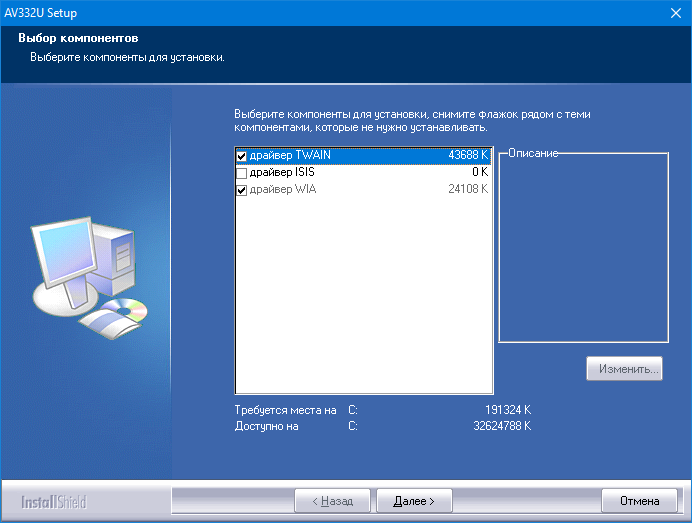Close the AV332U Setup window
Image resolution: width=692 pixels, height=523 pixels.
pyautogui.click(x=676, y=13)
